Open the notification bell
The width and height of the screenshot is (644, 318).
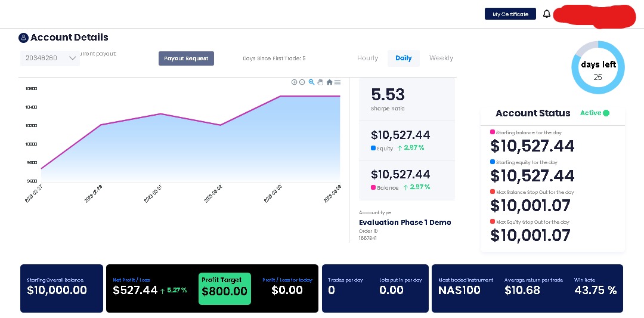(547, 14)
